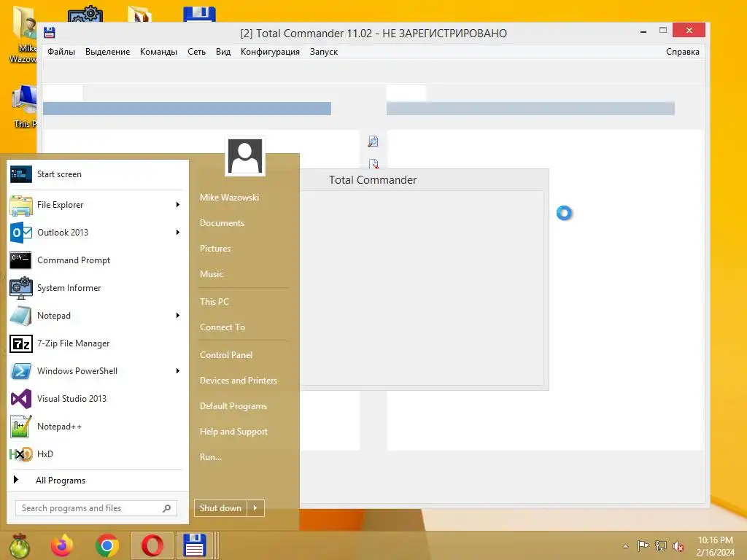Click the muted volume tray icon
Viewport: 747px width, 560px height.
pyautogui.click(x=678, y=546)
